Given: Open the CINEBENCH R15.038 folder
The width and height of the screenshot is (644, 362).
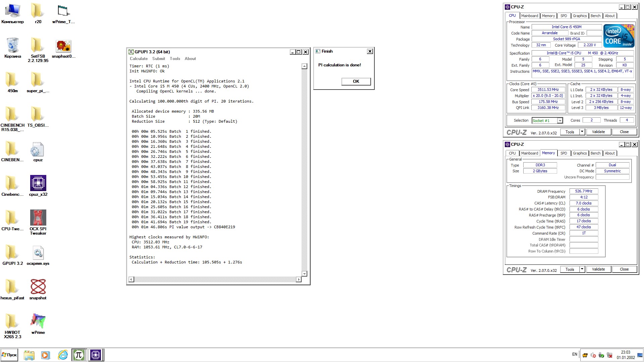Looking at the screenshot, I should [x=12, y=119].
